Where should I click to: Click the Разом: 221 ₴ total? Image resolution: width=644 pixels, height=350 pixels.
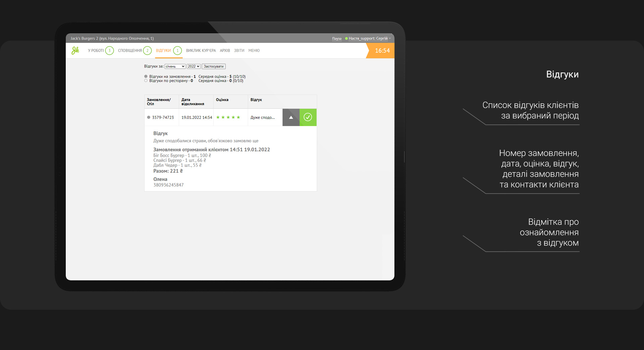tap(168, 171)
